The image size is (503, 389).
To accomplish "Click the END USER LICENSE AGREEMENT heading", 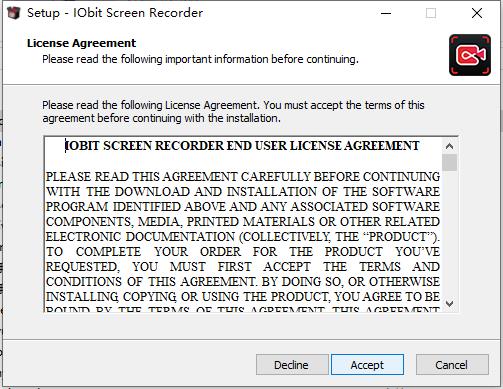I will coord(242,146).
